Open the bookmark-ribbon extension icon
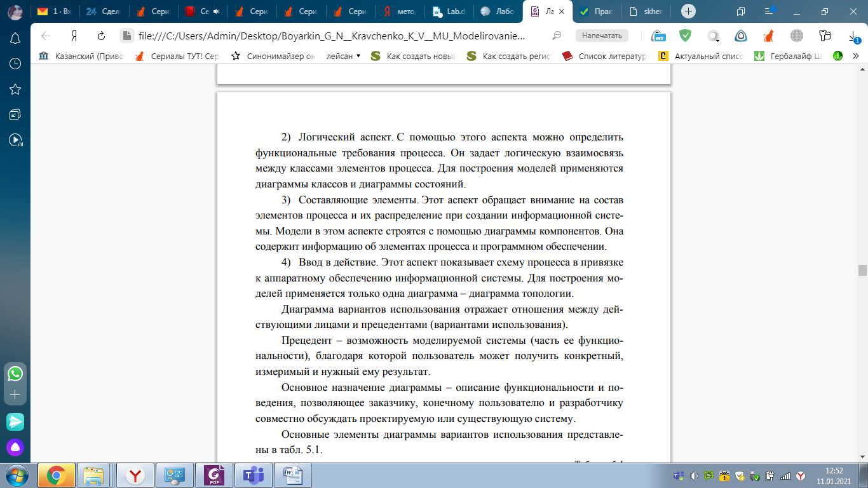The width and height of the screenshot is (868, 488). point(825,36)
